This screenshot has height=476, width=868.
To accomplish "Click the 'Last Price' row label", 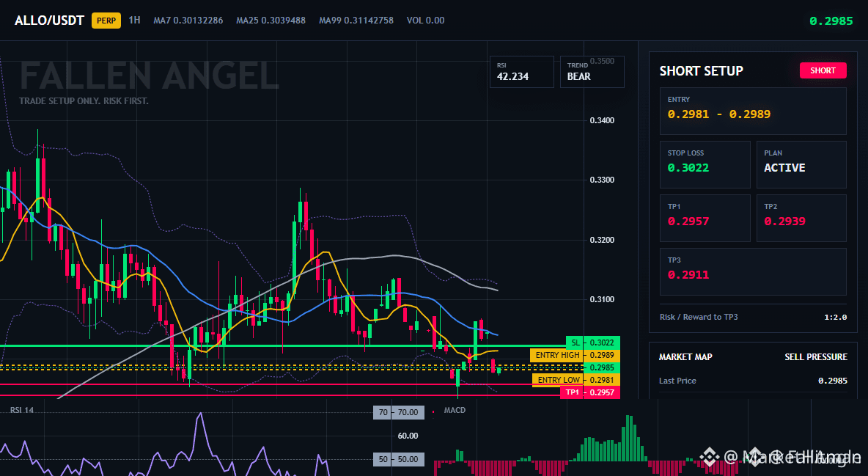I will coord(677,381).
